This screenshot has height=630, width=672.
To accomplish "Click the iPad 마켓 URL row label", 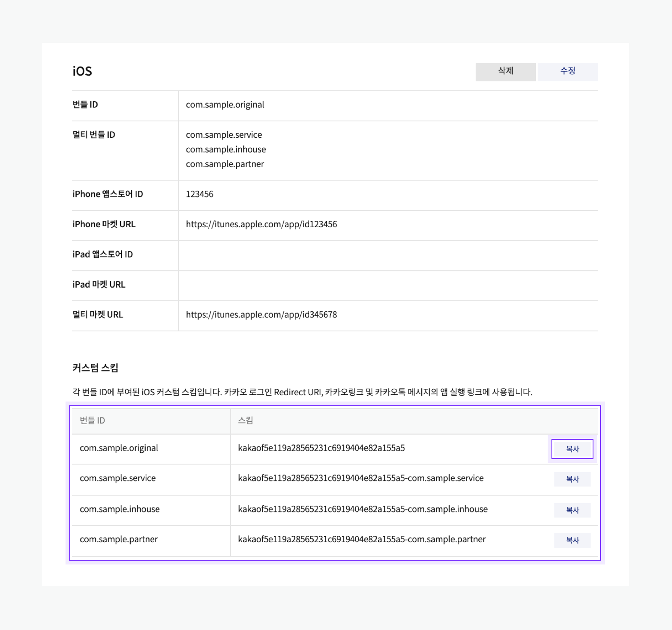I will point(99,285).
